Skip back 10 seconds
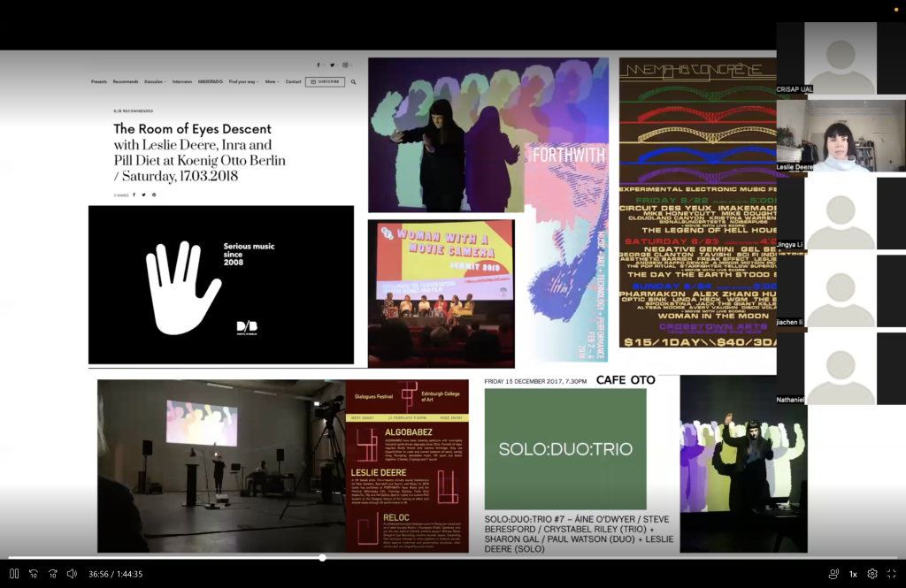 click(x=34, y=574)
